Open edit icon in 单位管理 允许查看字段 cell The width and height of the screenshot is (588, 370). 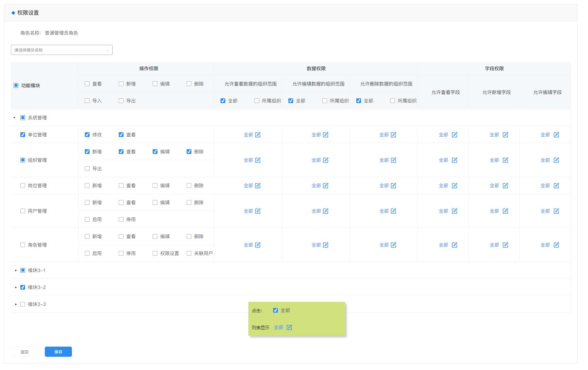point(455,135)
